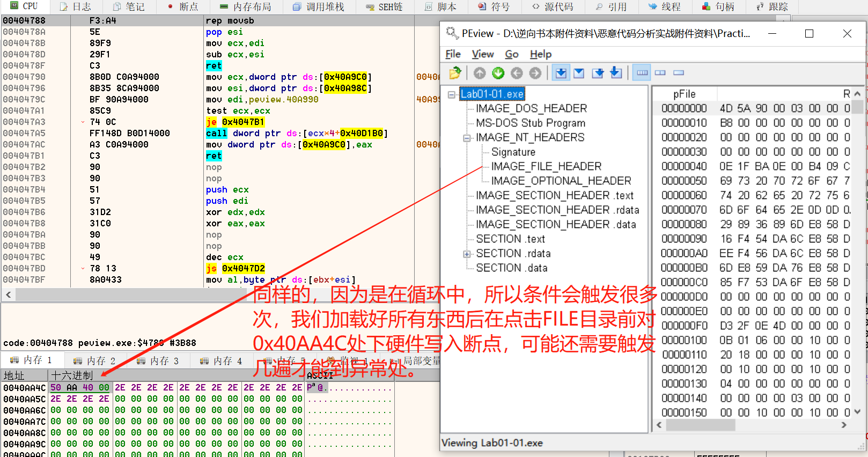This screenshot has height=457, width=868.
Task: Expand the SECTION .rdata node
Action: click(467, 254)
